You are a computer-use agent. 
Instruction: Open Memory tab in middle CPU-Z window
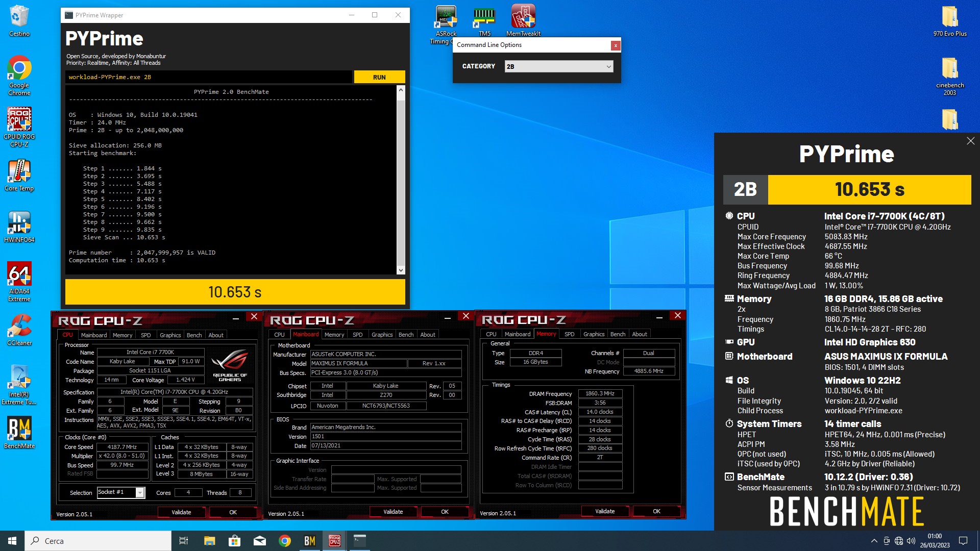tap(334, 335)
